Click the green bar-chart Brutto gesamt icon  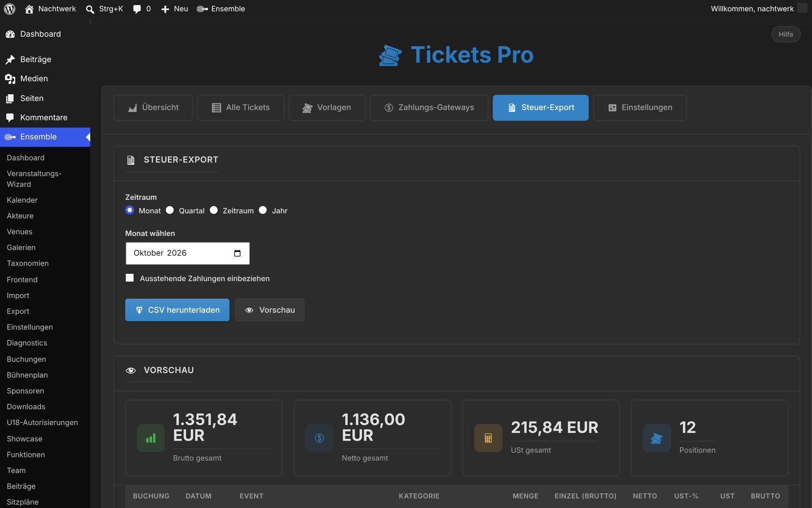(151, 438)
